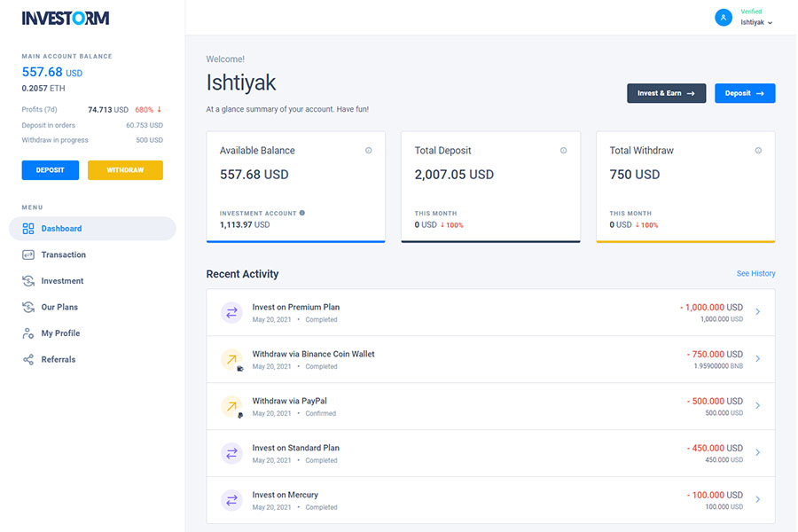Viewport: 798px width, 532px height.
Task: Click the Invest & Earn button
Action: click(x=666, y=93)
